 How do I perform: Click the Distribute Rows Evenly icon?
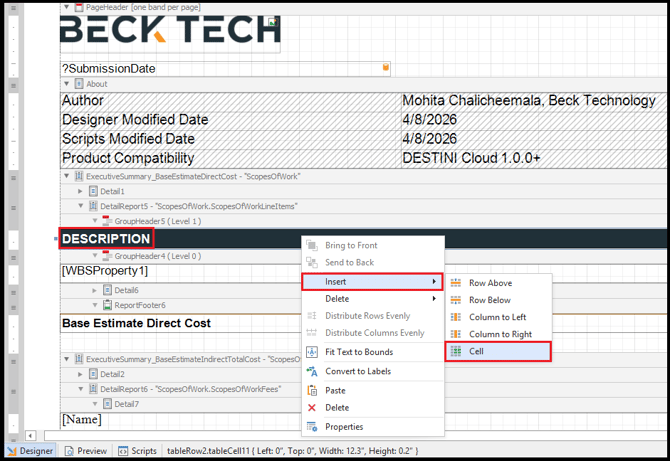312,316
